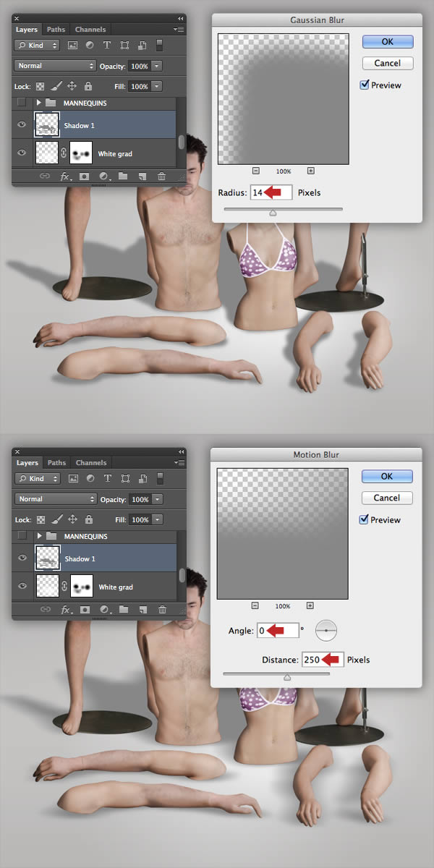Switch to Channels tab in panel beside Motion Blur
This screenshot has height=868, width=434.
[x=91, y=463]
